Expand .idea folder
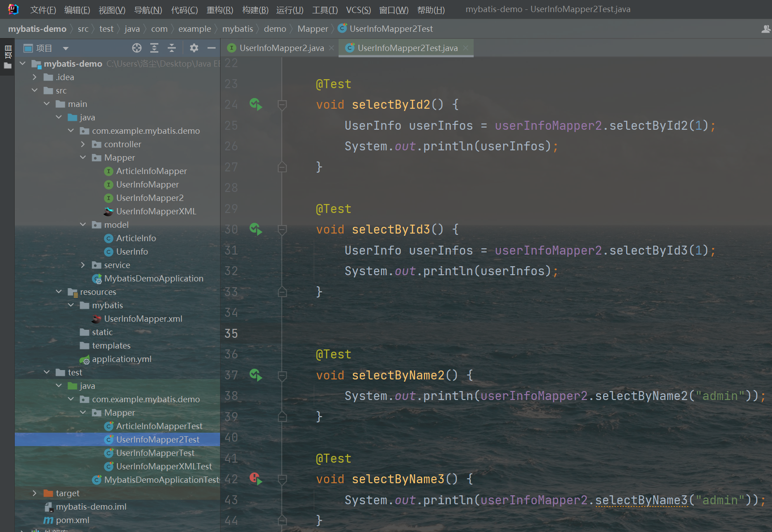772x532 pixels. coord(34,77)
